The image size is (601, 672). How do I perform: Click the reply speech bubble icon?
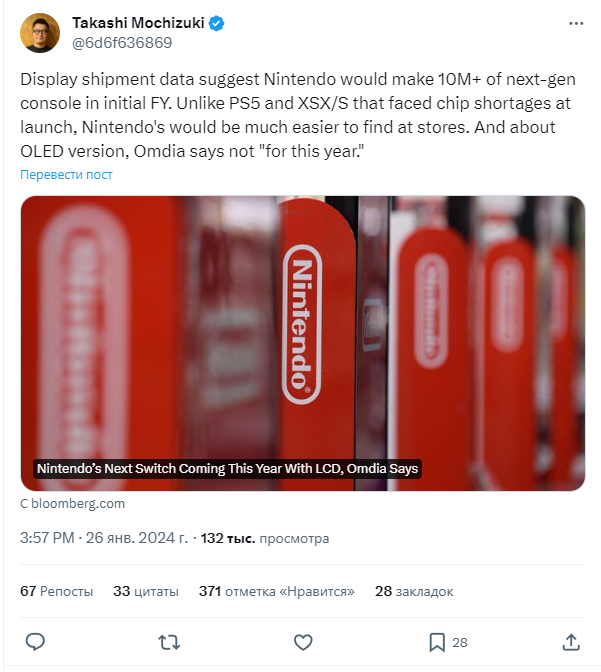coord(35,641)
